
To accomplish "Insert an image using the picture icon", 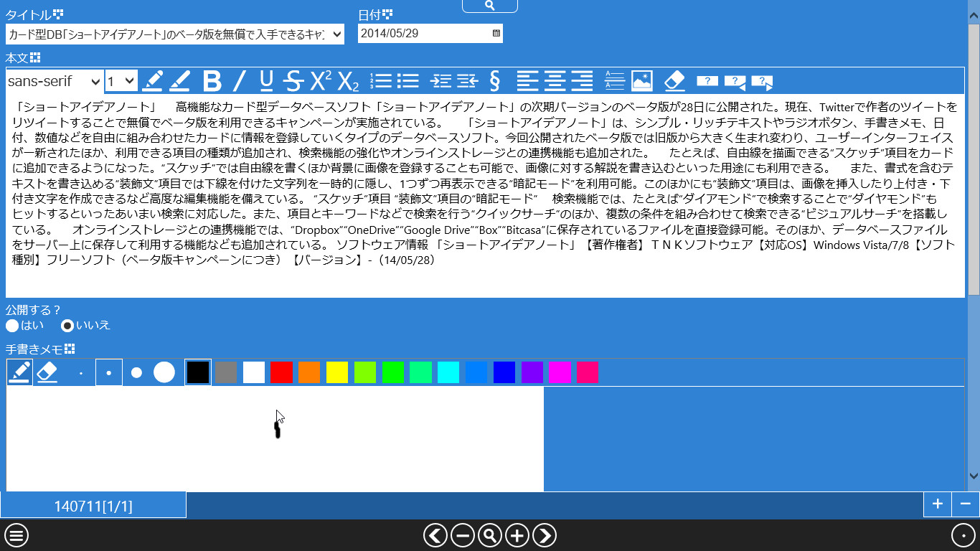I will point(642,80).
